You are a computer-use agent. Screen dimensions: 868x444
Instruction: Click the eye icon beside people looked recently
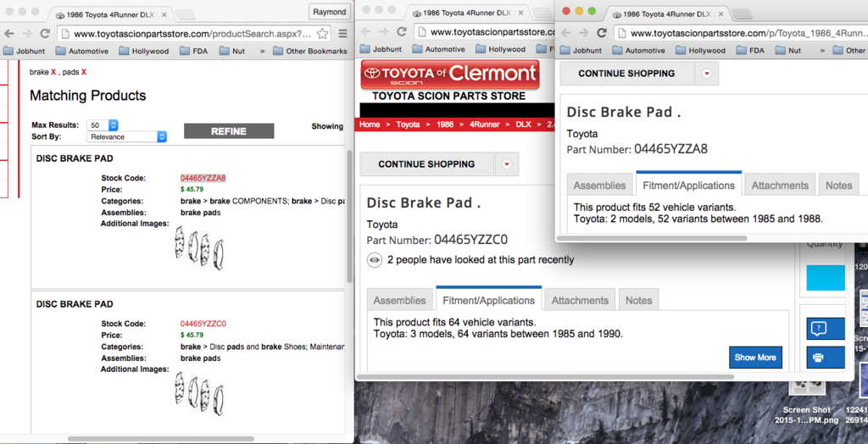coord(375,259)
